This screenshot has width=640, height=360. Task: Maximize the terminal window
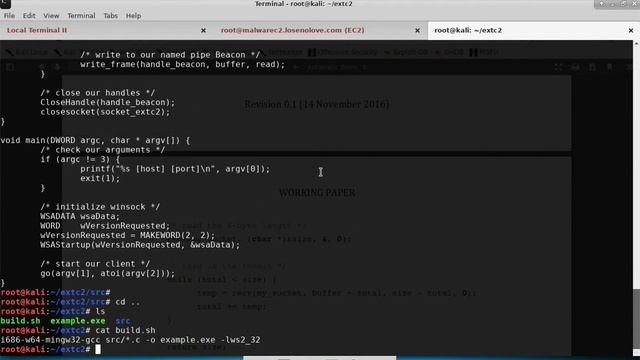[623, 4]
